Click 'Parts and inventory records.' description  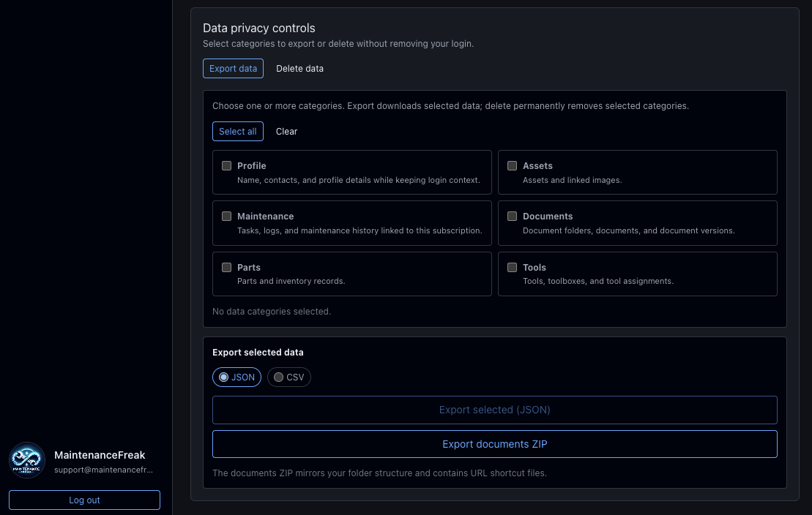pyautogui.click(x=291, y=281)
